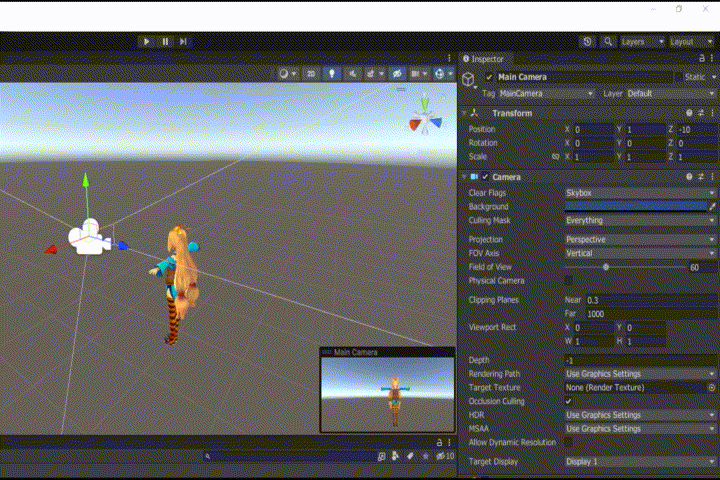Toggle the Static checkbox
Viewport: 720px width, 480px height.
pos(679,77)
